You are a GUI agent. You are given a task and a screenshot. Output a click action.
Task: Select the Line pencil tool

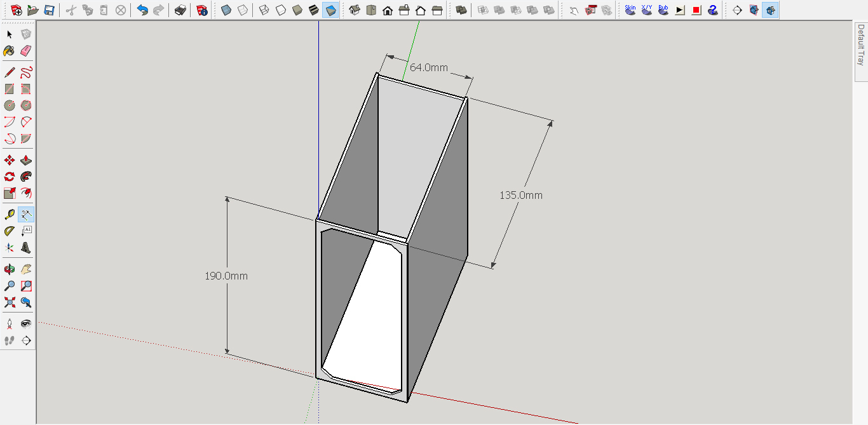(10, 72)
